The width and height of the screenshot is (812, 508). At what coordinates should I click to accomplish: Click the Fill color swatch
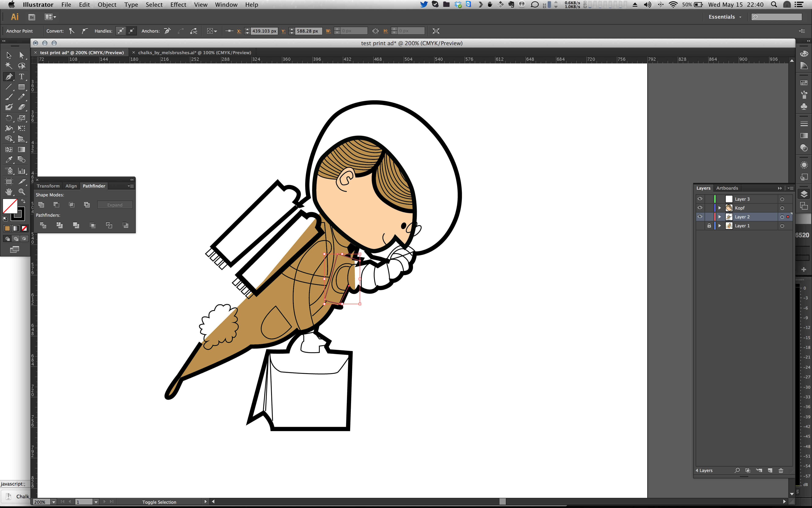[x=10, y=206]
